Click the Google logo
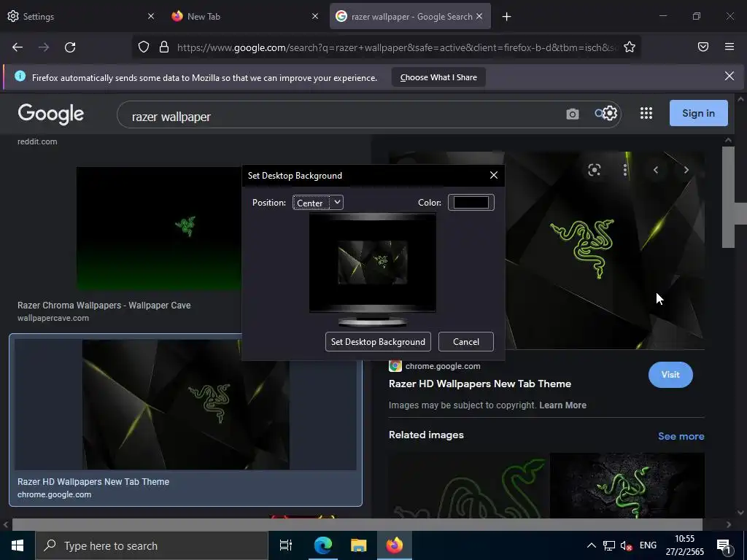 click(51, 114)
